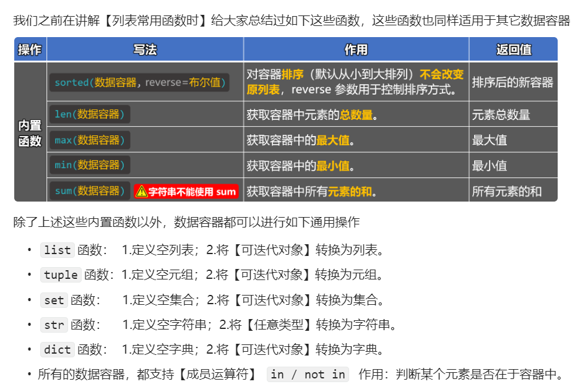Click the sentence starting with 除了上述这些内置函数以外
This screenshot has width=588, height=392.
click(x=186, y=222)
